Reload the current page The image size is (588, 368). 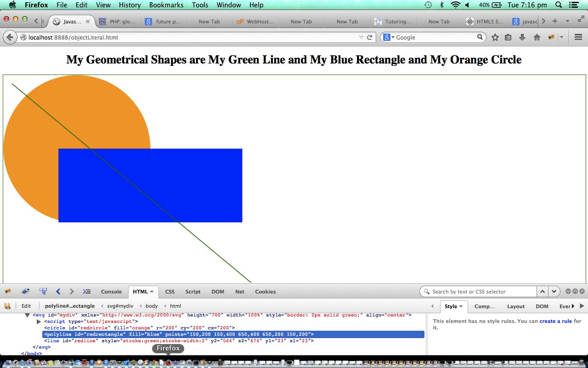click(369, 37)
